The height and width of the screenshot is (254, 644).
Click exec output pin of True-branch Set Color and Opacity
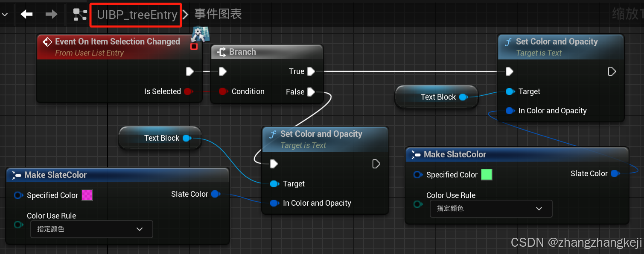click(612, 71)
